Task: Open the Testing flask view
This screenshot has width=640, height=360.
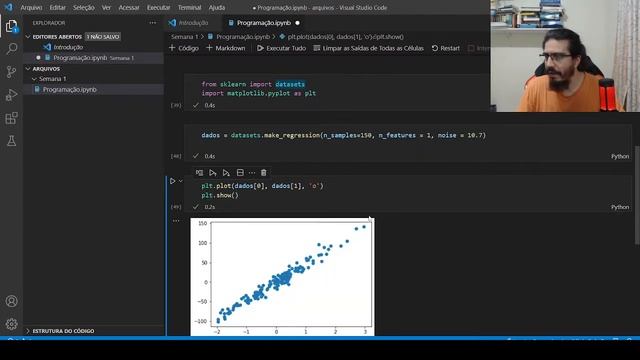Action: pyautogui.click(x=11, y=141)
